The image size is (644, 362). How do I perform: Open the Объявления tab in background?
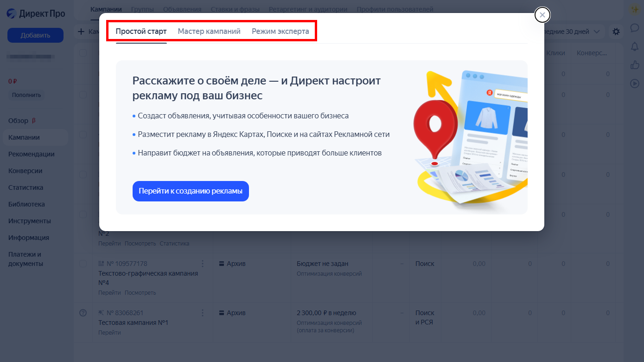(182, 9)
